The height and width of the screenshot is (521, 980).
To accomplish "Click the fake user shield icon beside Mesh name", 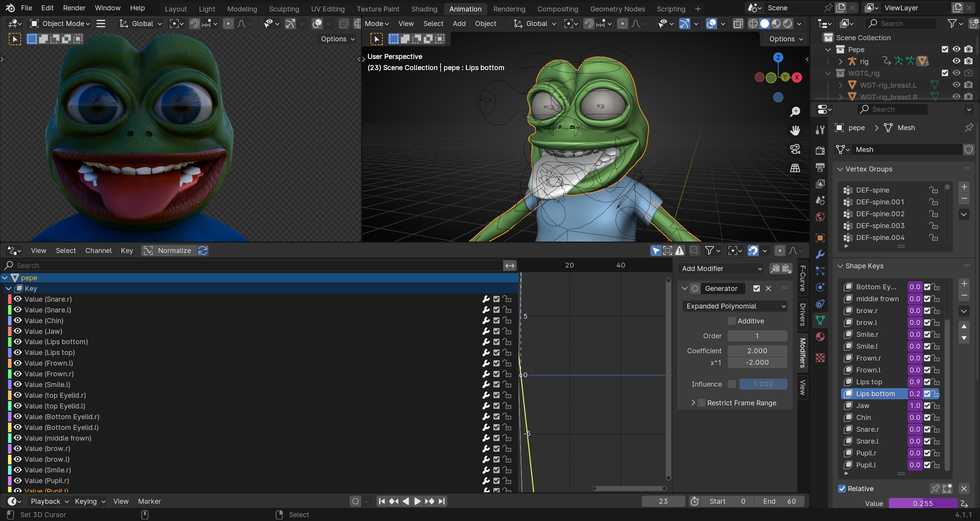I will pos(969,150).
